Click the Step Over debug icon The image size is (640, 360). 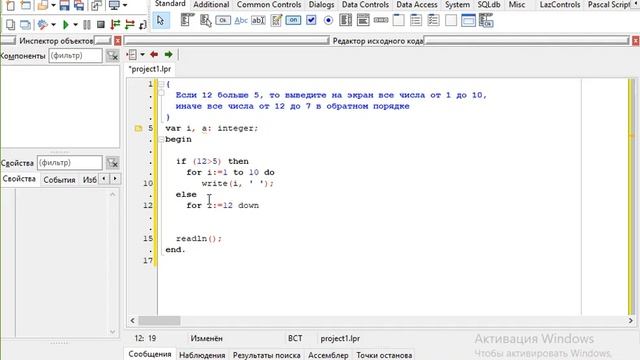130,24
